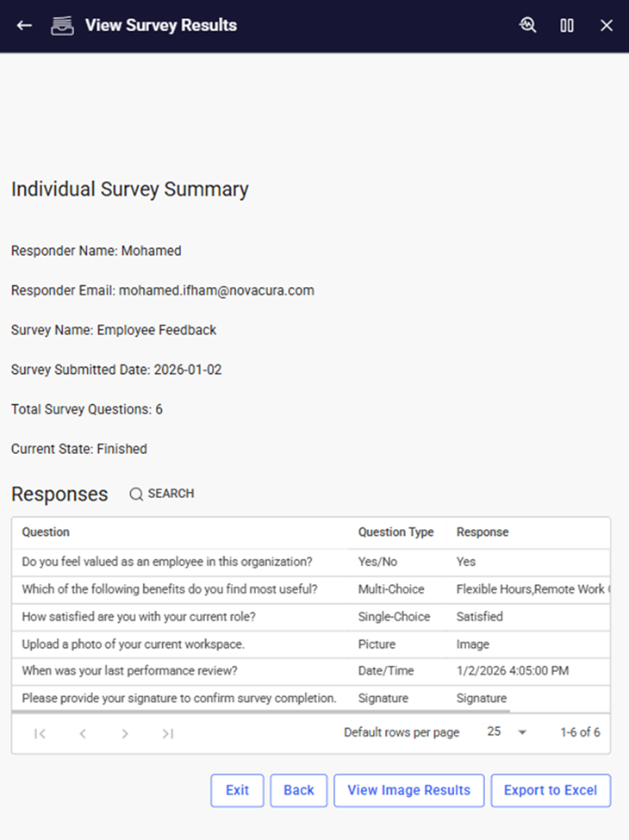Click the split columns icon in the header
The width and height of the screenshot is (629, 840).
[x=567, y=26]
